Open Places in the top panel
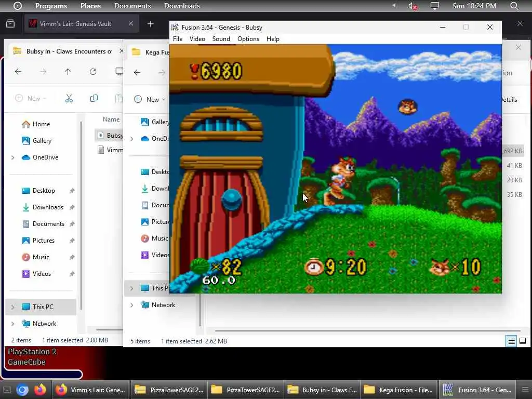The height and width of the screenshot is (399, 532). pos(90,6)
